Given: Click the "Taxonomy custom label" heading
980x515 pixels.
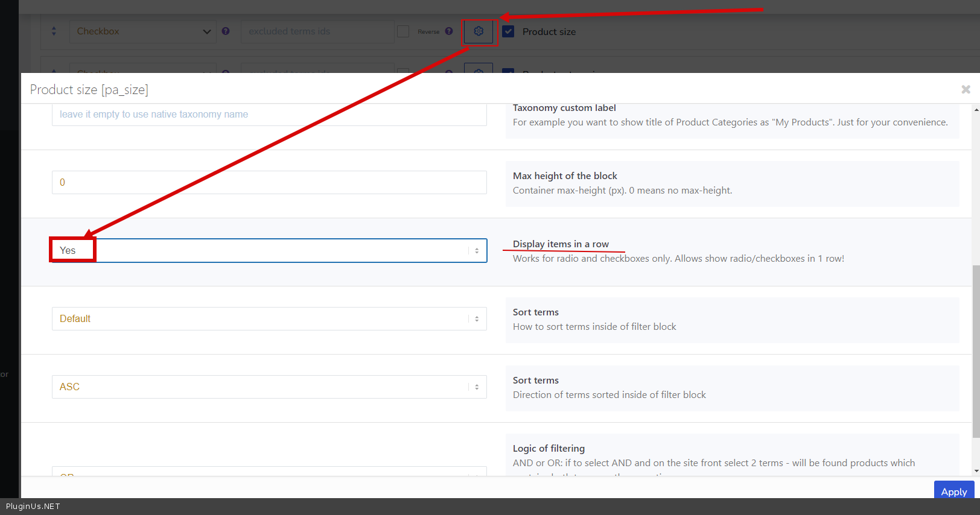Looking at the screenshot, I should coord(564,108).
